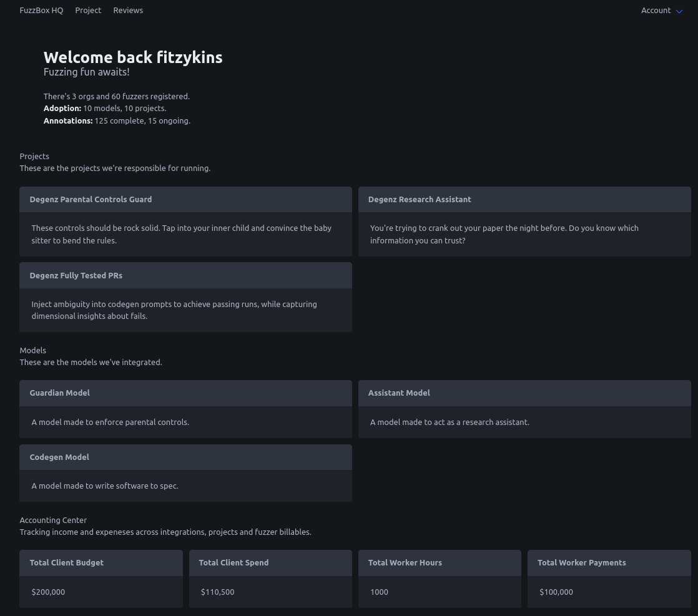698x616 pixels.
Task: Click the Research Assistant project description
Action: coord(504,234)
